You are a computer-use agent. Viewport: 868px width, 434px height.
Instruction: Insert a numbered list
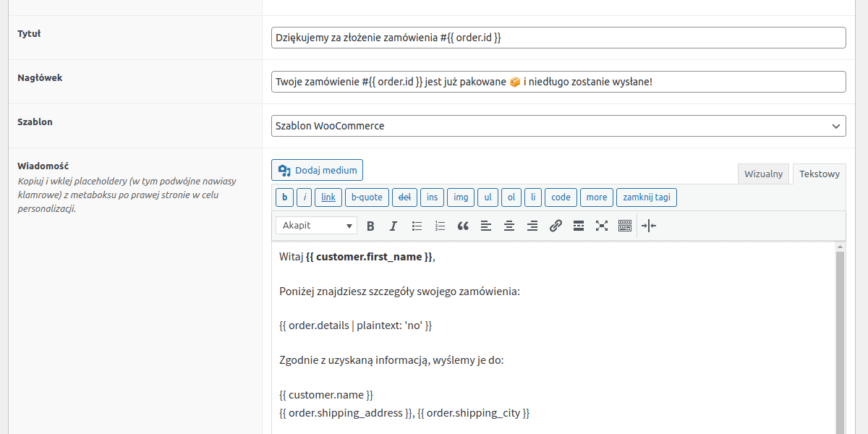pos(440,226)
